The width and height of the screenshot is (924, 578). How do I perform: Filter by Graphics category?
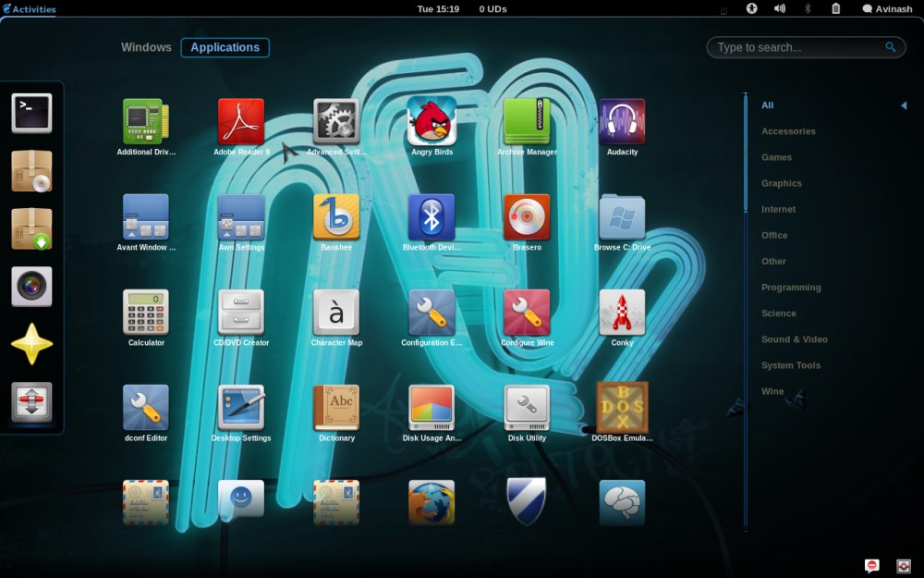coord(782,183)
